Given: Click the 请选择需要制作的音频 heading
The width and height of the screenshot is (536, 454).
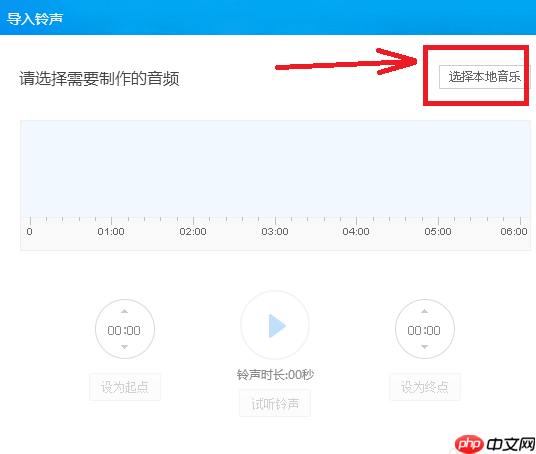Looking at the screenshot, I should (99, 79).
